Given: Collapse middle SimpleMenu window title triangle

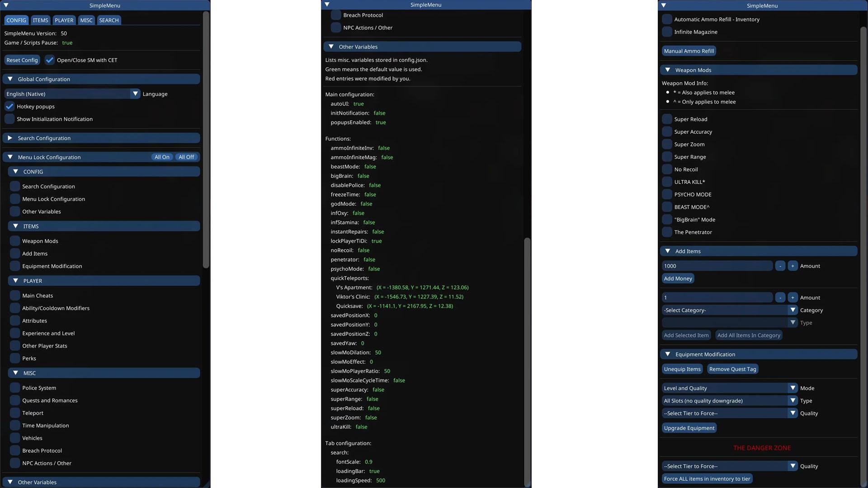Looking at the screenshot, I should click(x=327, y=5).
